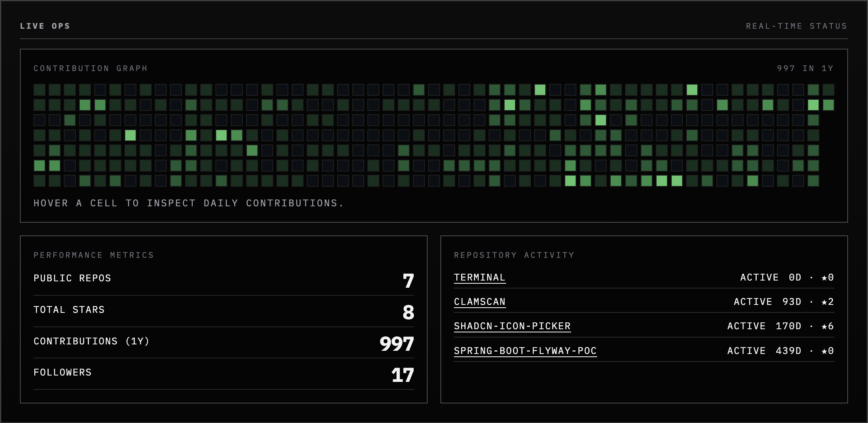Pick the brightest cell in fifth graph row
This screenshot has height=423, width=868.
(252, 150)
